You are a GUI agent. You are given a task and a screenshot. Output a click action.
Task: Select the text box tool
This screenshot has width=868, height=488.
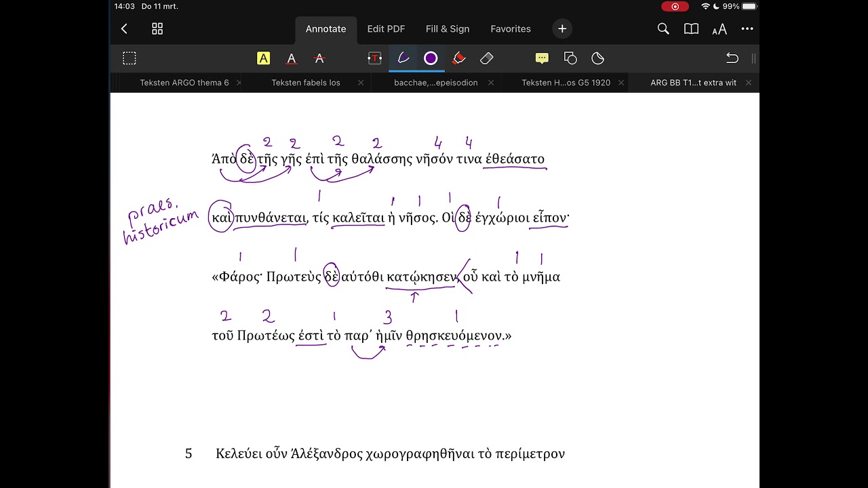(374, 58)
